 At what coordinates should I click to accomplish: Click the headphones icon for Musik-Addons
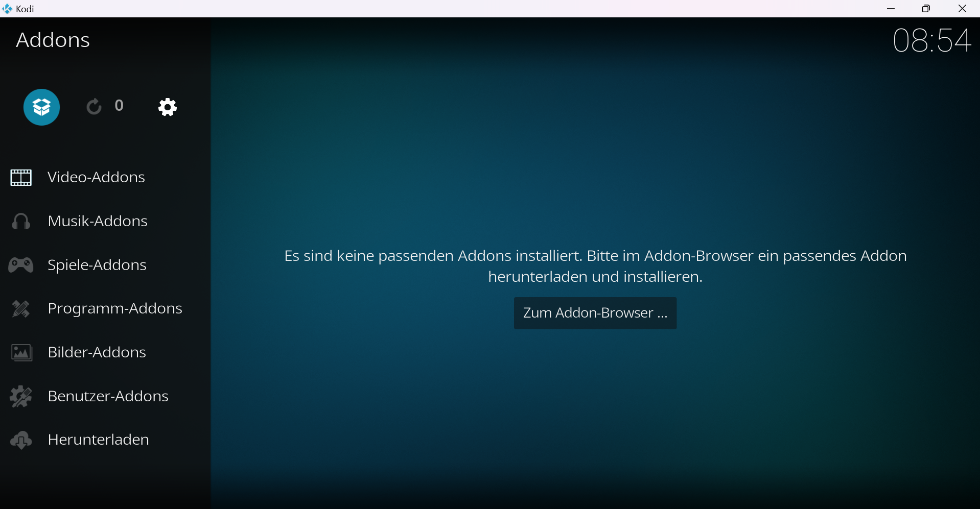[21, 222]
